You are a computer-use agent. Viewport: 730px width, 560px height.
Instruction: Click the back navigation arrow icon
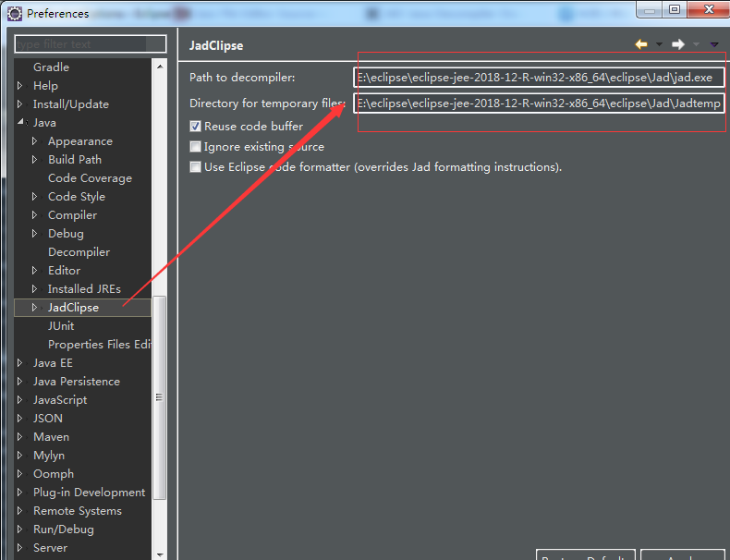(x=641, y=44)
